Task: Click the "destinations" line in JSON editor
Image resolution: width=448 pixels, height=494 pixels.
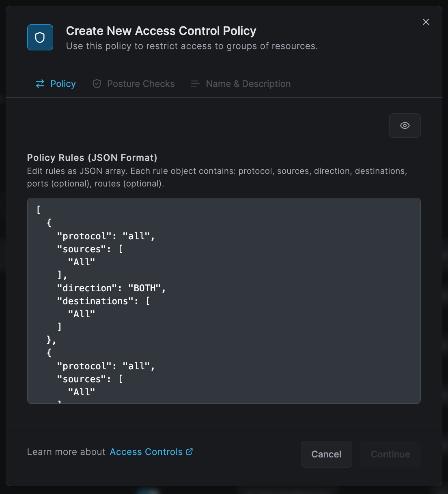Action: coord(103,301)
